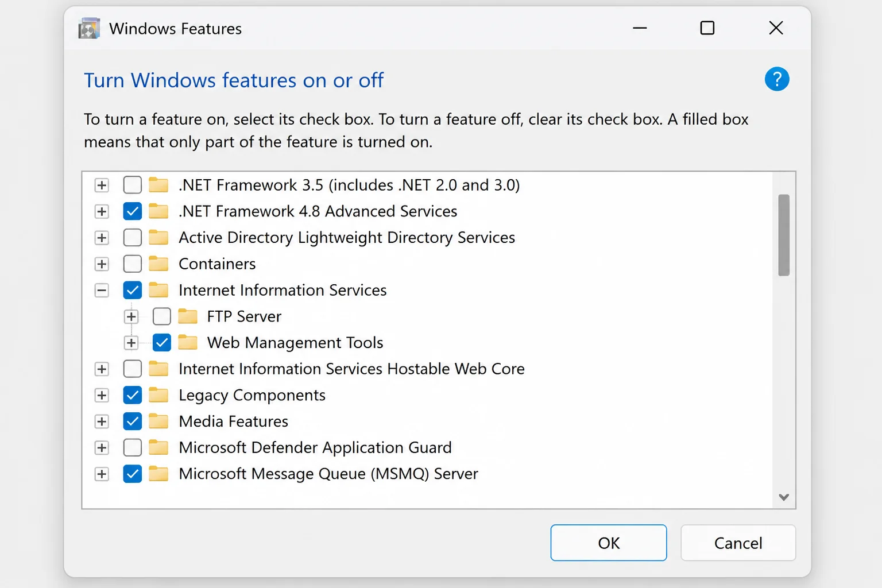Open help via the blue question mark icon
882x588 pixels.
tap(777, 79)
